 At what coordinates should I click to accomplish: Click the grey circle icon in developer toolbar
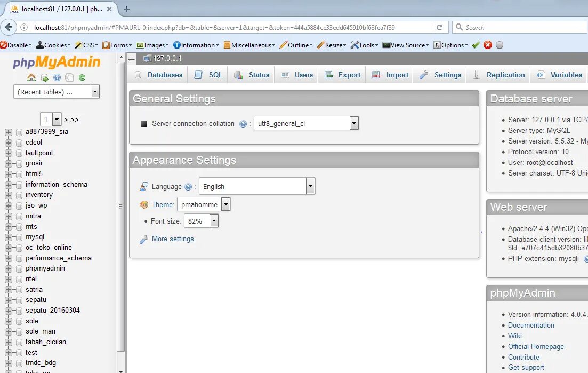tap(500, 45)
